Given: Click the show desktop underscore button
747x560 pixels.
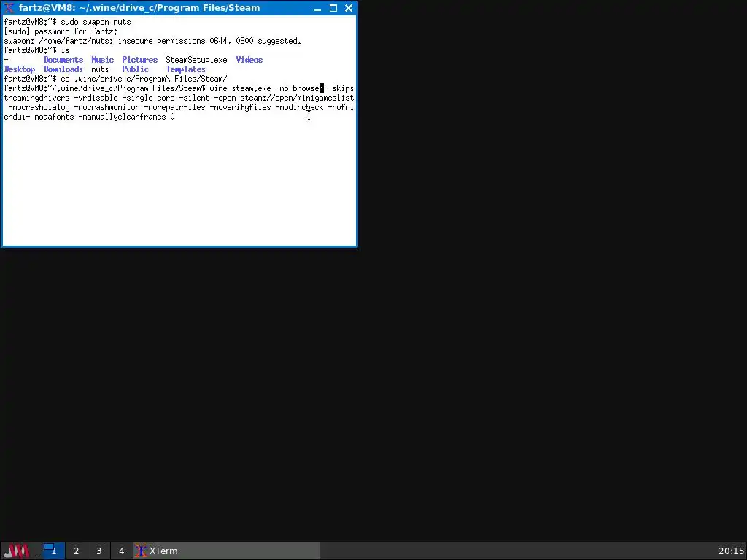Looking at the screenshot, I should pos(36,551).
